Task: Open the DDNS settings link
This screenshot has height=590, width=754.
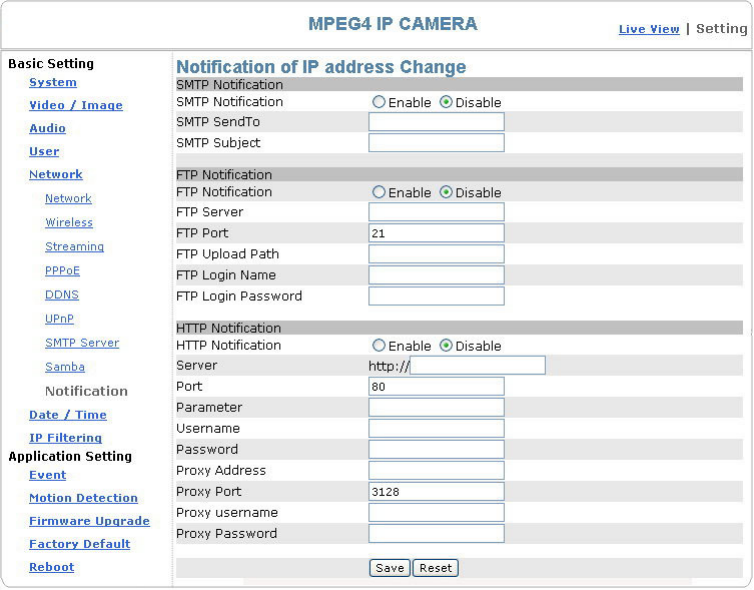Action: point(62,295)
